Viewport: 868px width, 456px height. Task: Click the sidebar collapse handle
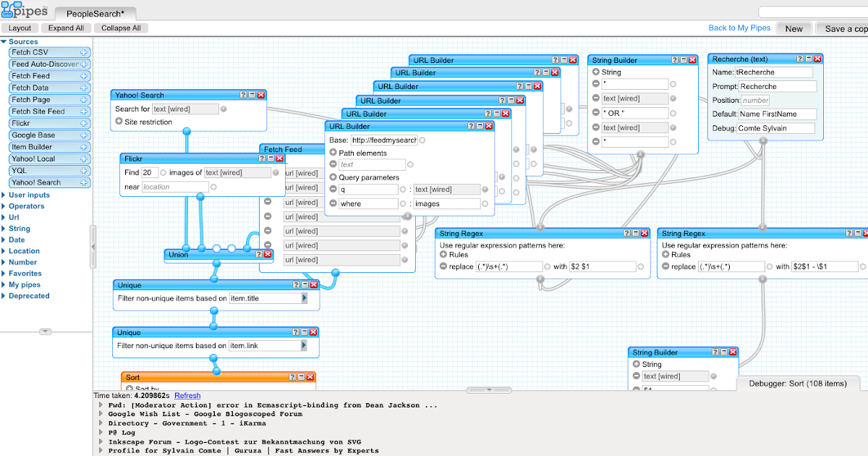pyautogui.click(x=93, y=246)
